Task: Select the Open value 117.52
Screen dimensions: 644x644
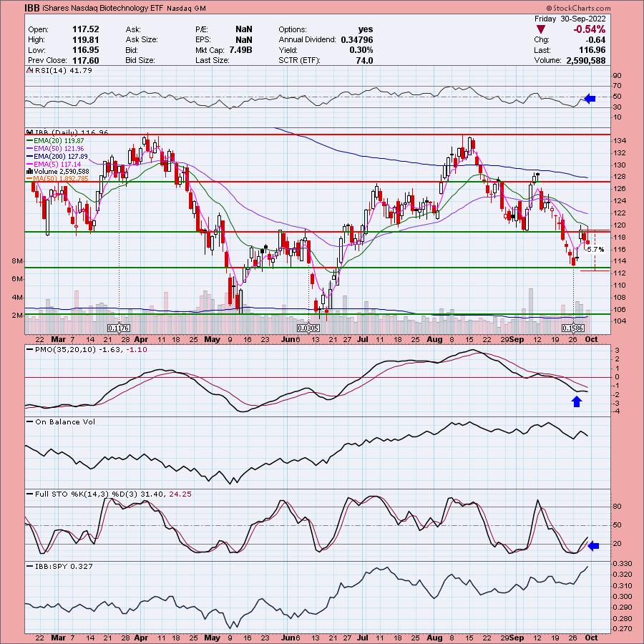Action: 85,29
